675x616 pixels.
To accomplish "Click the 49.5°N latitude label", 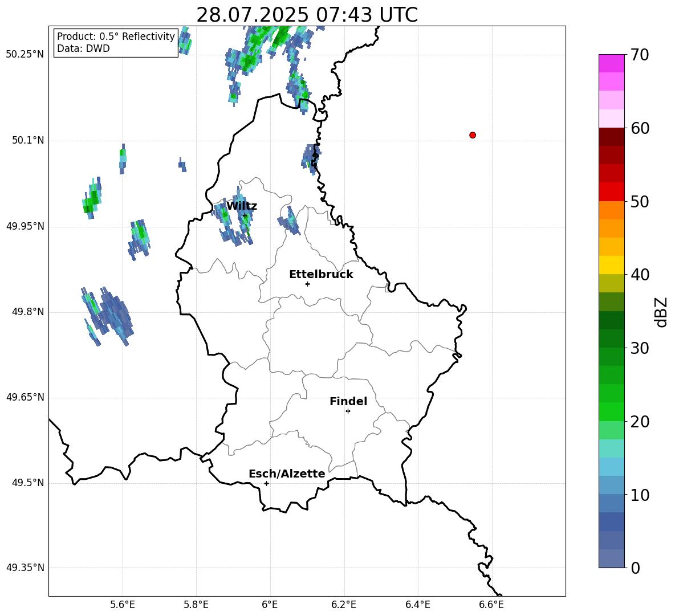I will [28, 483].
